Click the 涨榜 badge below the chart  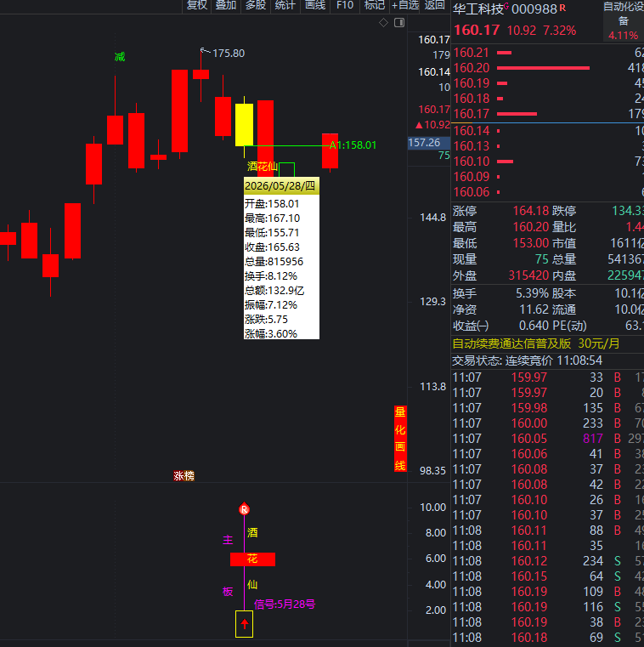click(184, 476)
